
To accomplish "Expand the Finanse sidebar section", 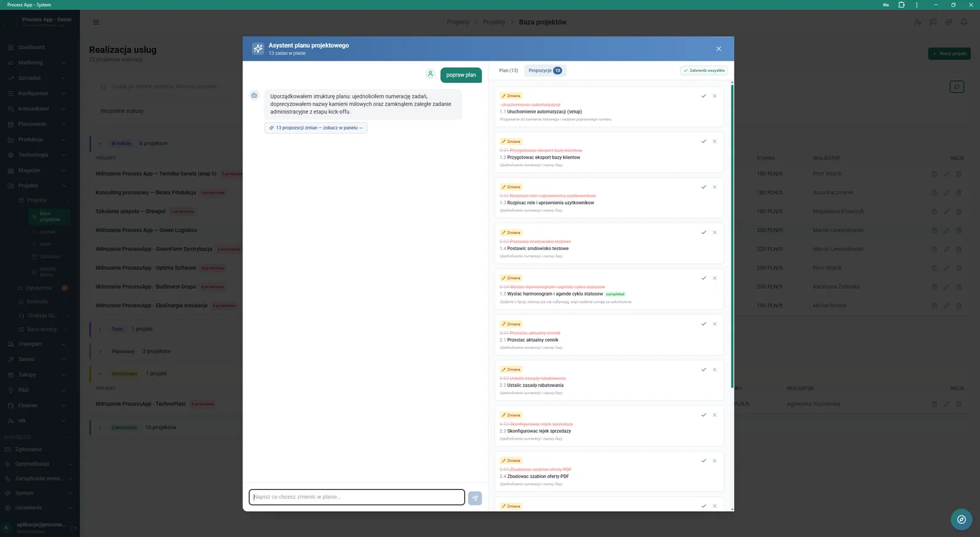I will tap(37, 405).
